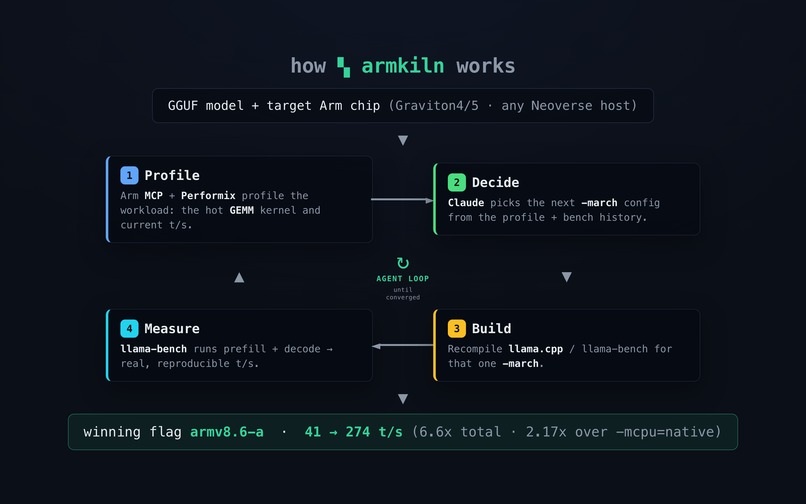
Task: Click the bold "Claude" word
Action: pyautogui.click(x=466, y=203)
